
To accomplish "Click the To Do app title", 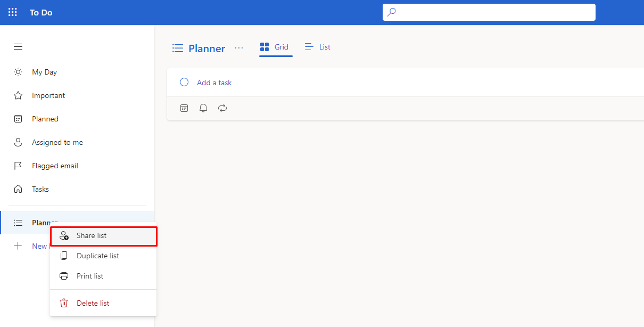I will (x=41, y=12).
